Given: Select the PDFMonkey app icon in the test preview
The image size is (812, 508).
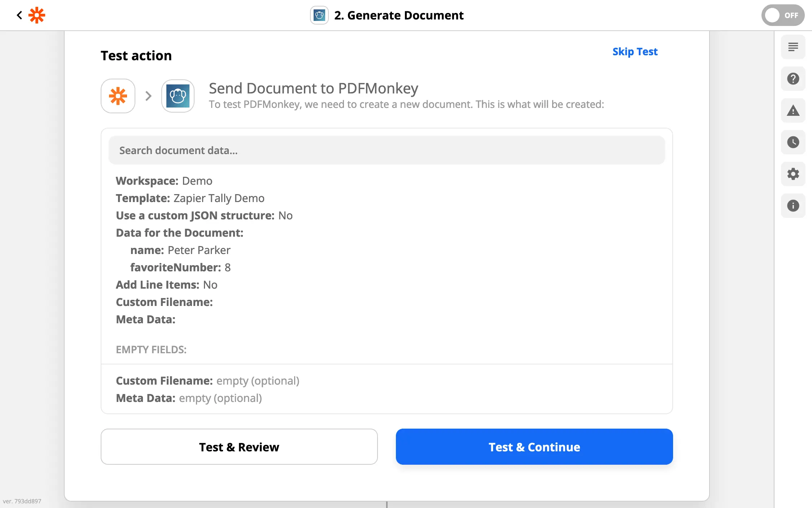Looking at the screenshot, I should [x=178, y=96].
